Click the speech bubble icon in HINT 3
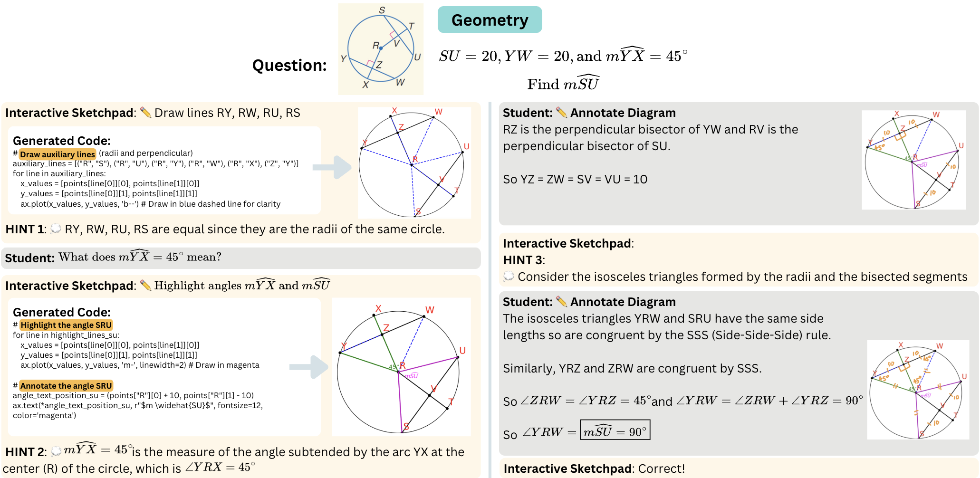980x478 pixels. [509, 277]
